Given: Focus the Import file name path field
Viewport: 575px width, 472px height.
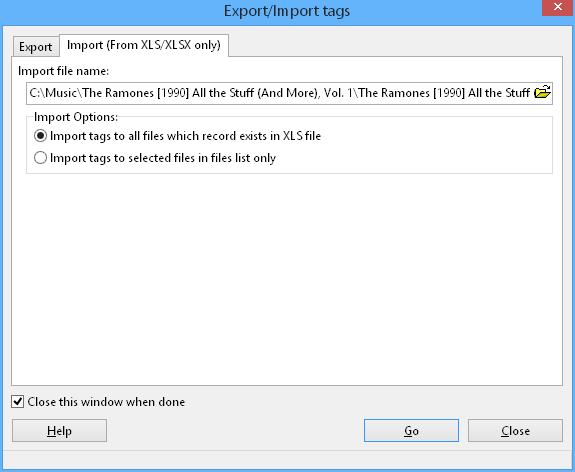Looking at the screenshot, I should [x=281, y=93].
